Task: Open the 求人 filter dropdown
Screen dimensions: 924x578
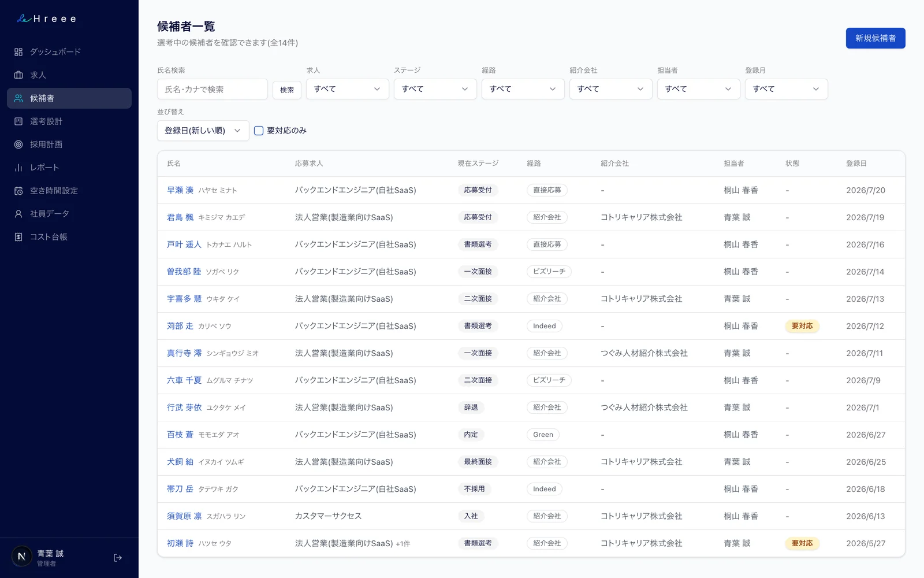Action: point(348,89)
